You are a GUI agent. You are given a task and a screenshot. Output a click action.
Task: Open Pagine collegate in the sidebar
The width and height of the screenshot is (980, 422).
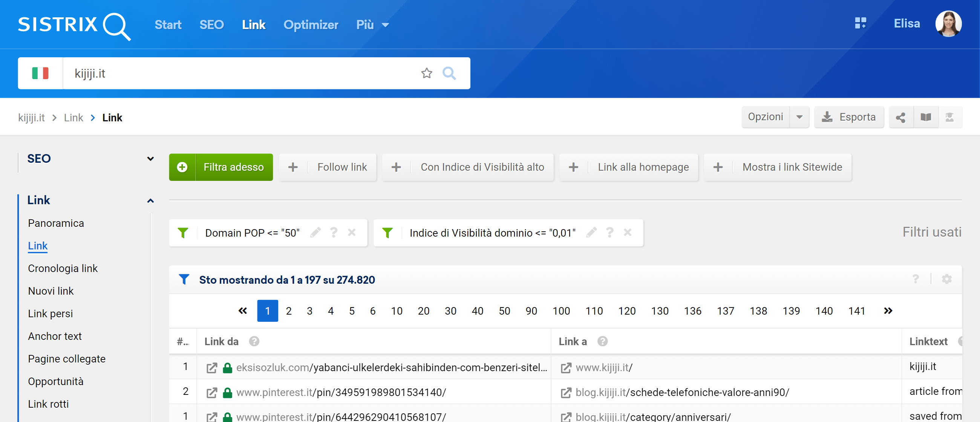pyautogui.click(x=67, y=359)
